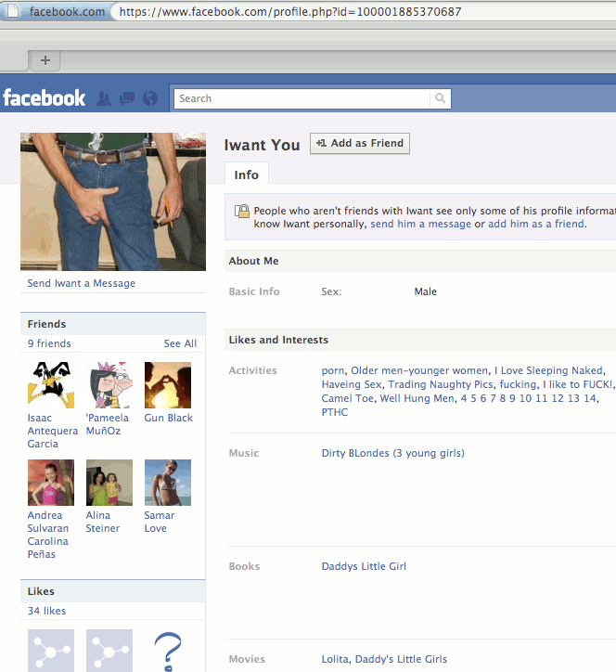Click the Gun Black name link

[168, 418]
